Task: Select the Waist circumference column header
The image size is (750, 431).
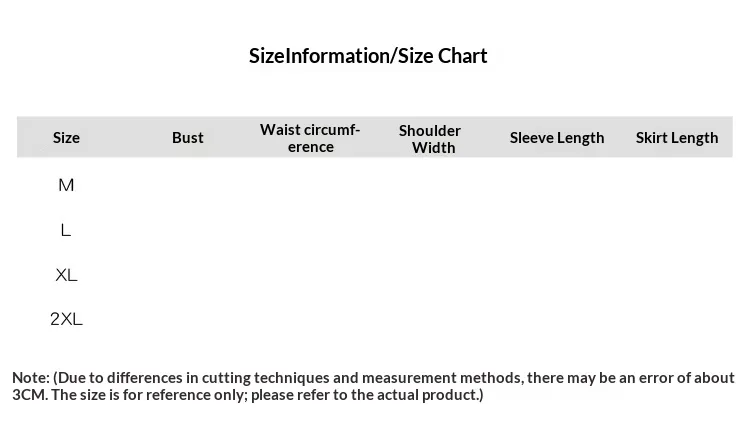Action: 310,138
